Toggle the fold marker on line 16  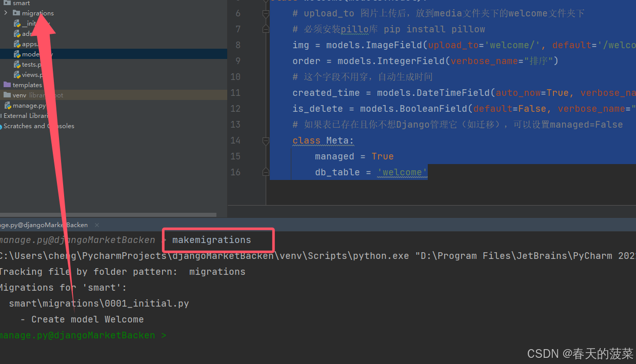point(266,172)
